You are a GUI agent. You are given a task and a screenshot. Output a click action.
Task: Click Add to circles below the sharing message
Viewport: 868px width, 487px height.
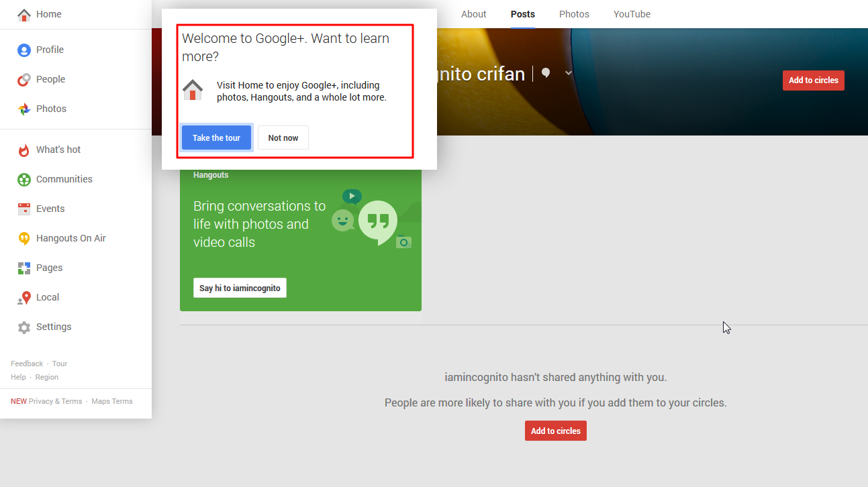click(556, 431)
